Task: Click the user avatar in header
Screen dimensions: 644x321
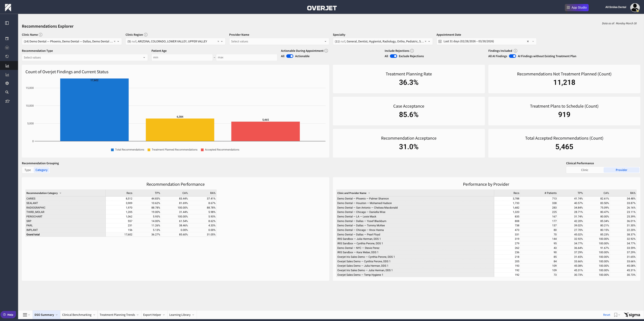Action: pyautogui.click(x=634, y=8)
